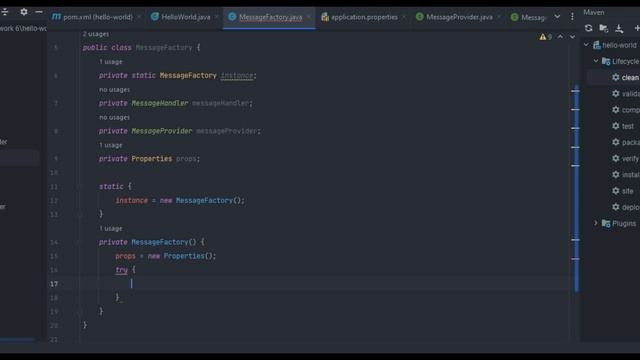Go to previous highlighted problem

[x=560, y=37]
